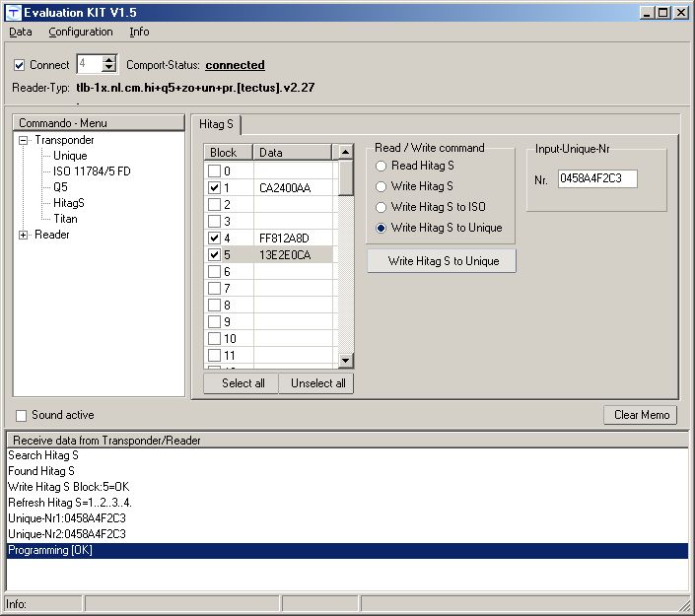Image resolution: width=695 pixels, height=616 pixels.
Task: Open the Info menu
Action: (x=139, y=32)
